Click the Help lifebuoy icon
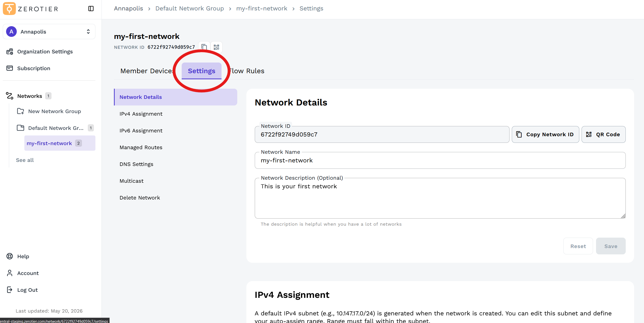This screenshot has height=323, width=644. click(10, 256)
